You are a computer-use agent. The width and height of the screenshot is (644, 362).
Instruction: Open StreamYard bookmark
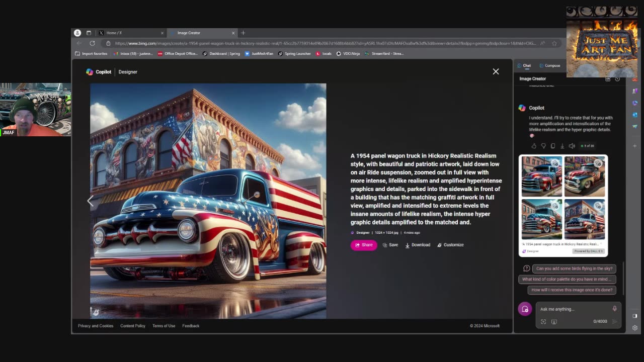click(x=384, y=53)
